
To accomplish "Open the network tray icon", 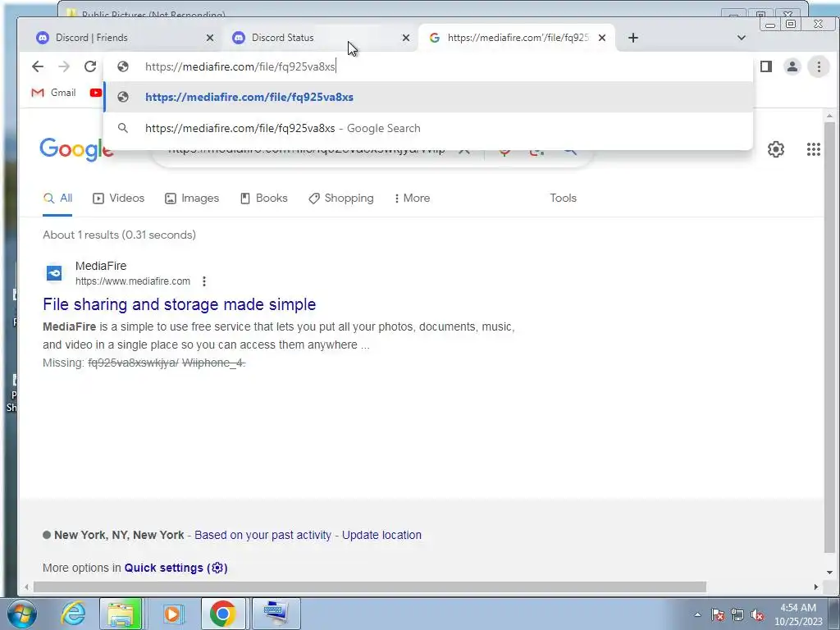I will tap(737, 615).
